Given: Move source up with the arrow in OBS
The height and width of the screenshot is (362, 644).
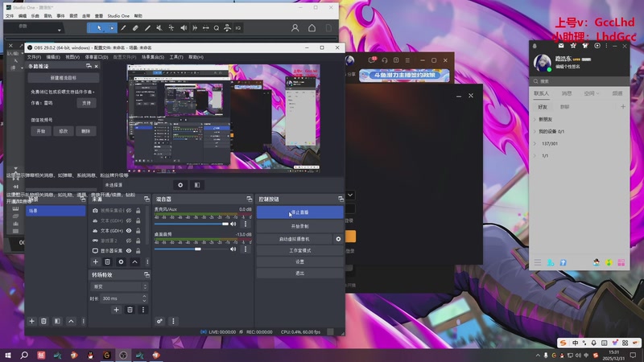Looking at the screenshot, I should (x=134, y=262).
